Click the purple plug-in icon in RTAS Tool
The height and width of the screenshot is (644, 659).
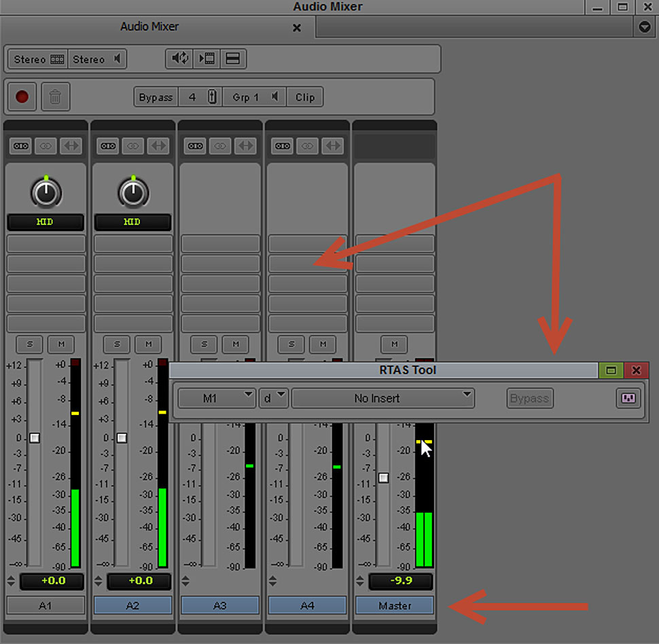pyautogui.click(x=628, y=398)
